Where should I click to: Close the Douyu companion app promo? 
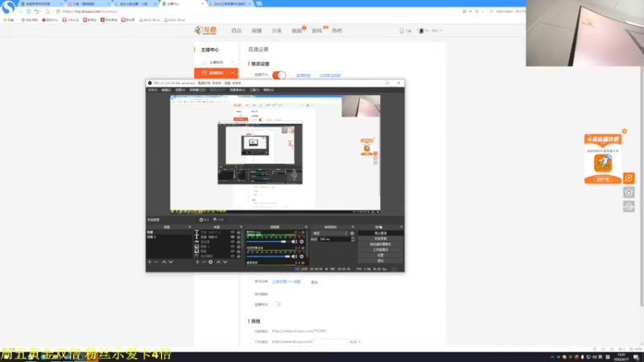[x=625, y=131]
